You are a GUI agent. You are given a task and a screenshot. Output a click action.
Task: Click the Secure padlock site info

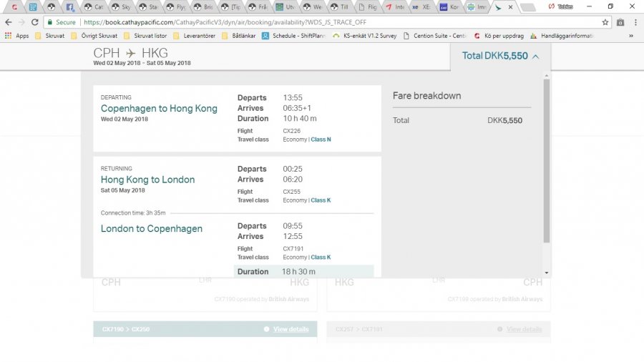tap(61, 22)
